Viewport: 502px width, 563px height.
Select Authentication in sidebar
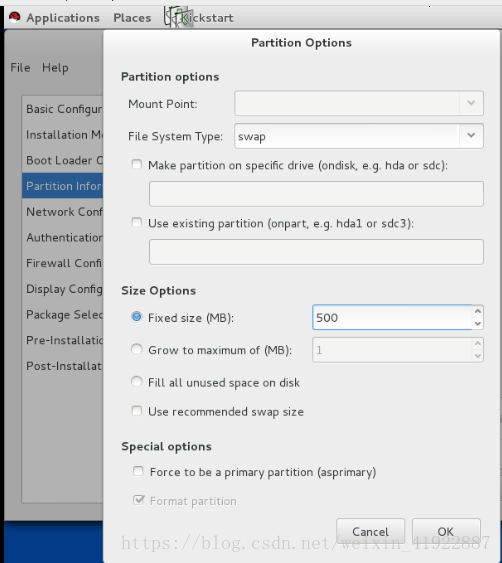click(x=62, y=237)
